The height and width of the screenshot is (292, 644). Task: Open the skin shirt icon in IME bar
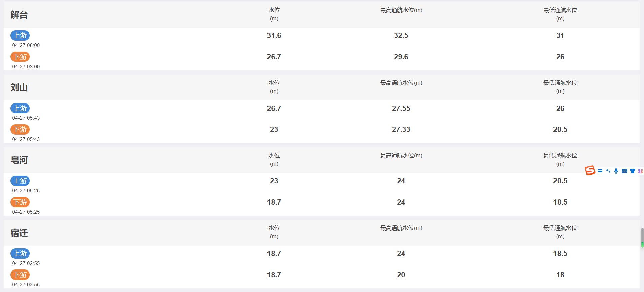632,171
